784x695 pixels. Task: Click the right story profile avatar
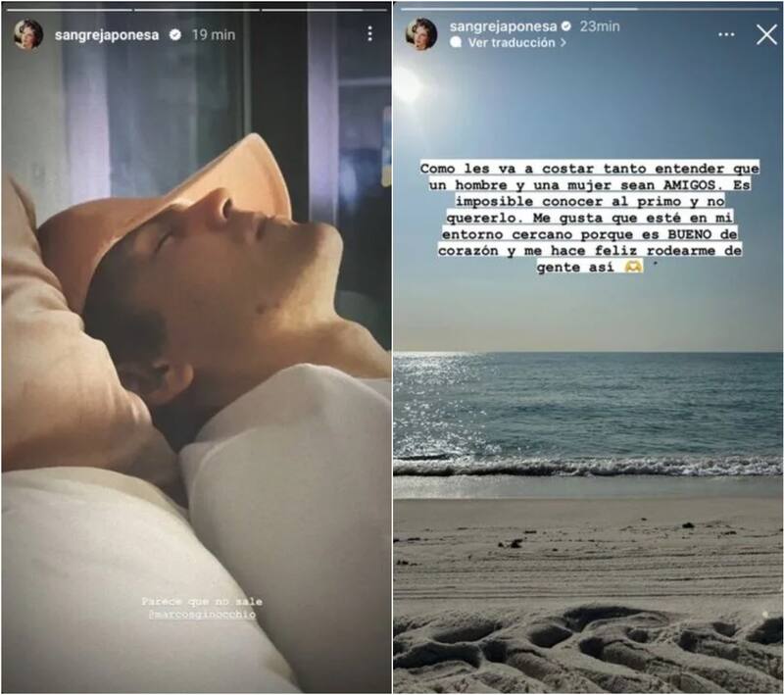[x=420, y=34]
